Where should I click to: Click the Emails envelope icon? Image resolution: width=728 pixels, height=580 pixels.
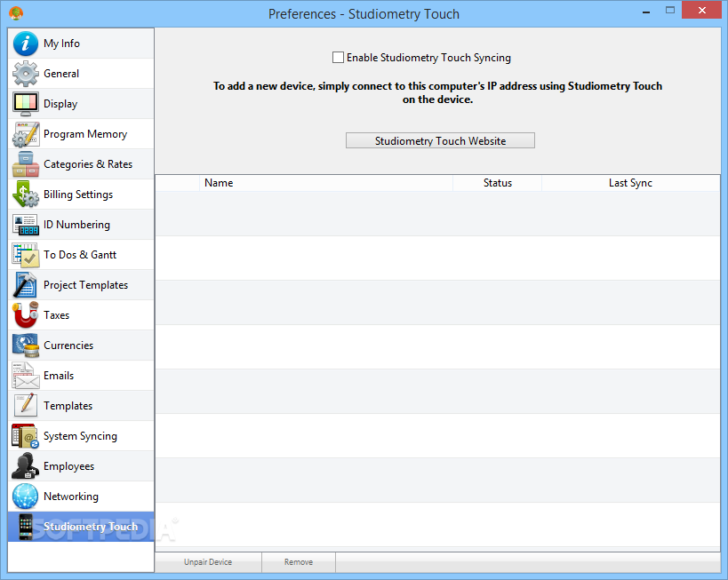(26, 376)
